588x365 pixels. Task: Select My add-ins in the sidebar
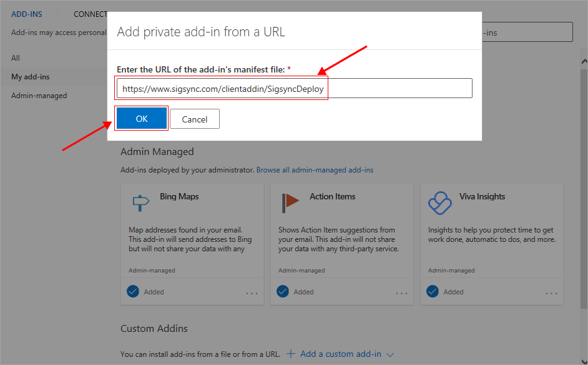tap(31, 77)
